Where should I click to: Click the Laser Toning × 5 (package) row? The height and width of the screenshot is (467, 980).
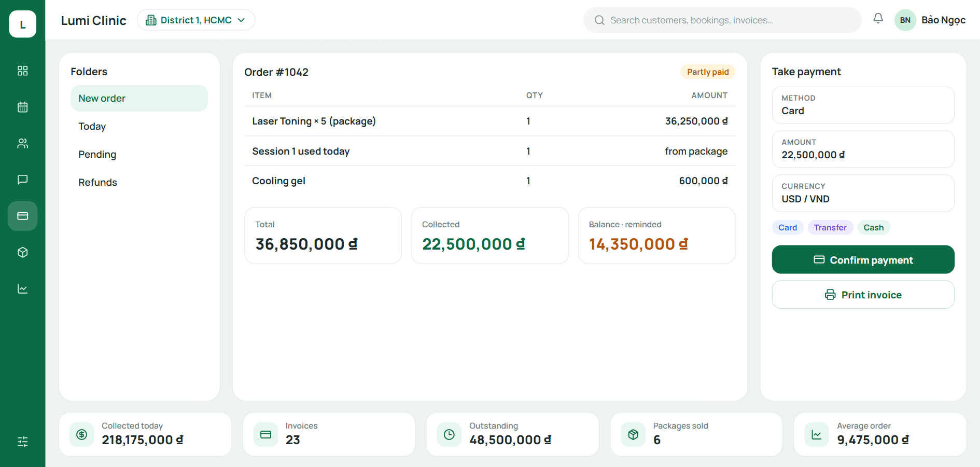(489, 121)
